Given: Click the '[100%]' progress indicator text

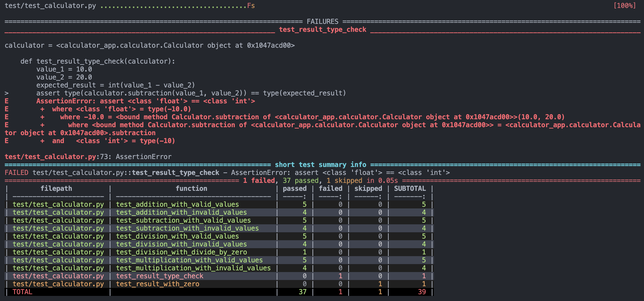Looking at the screenshot, I should (625, 6).
